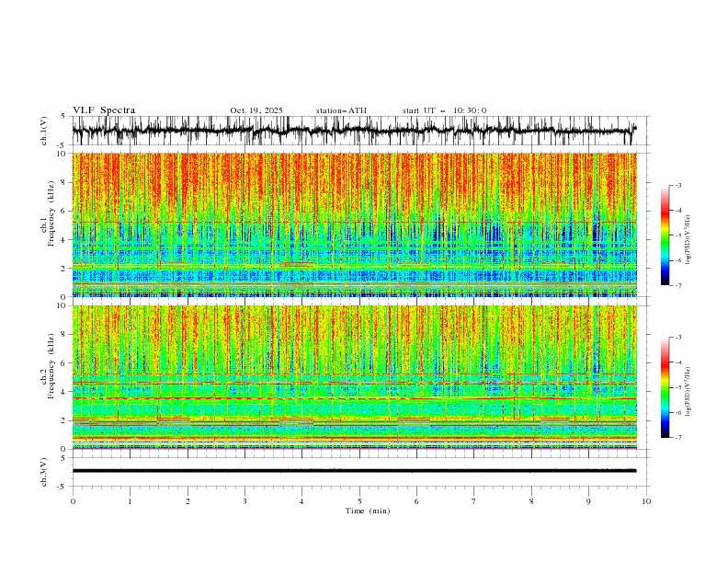Click time axis tick label '10'
Image resolution: width=728 pixels, height=563 pixels.
tap(646, 501)
